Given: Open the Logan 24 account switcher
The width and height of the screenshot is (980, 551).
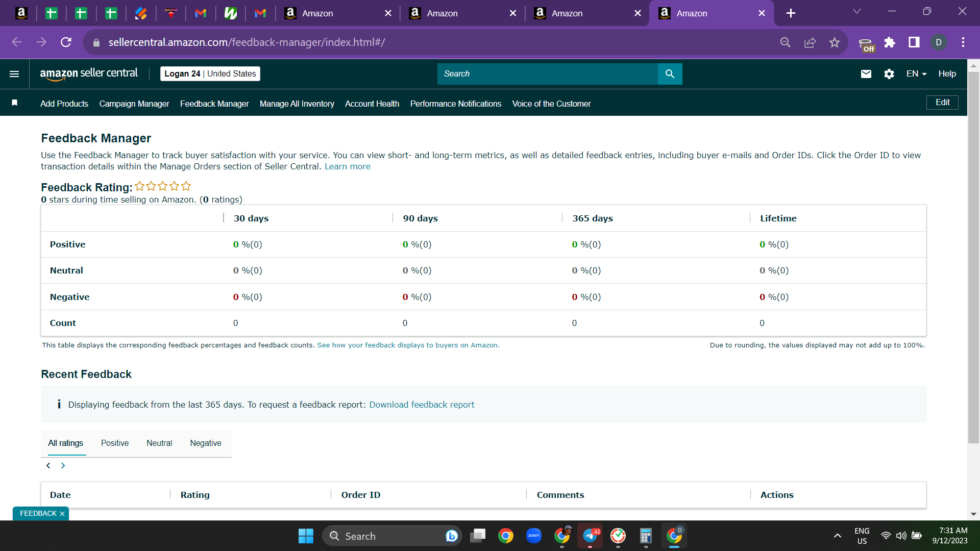Looking at the screenshot, I should (x=210, y=74).
